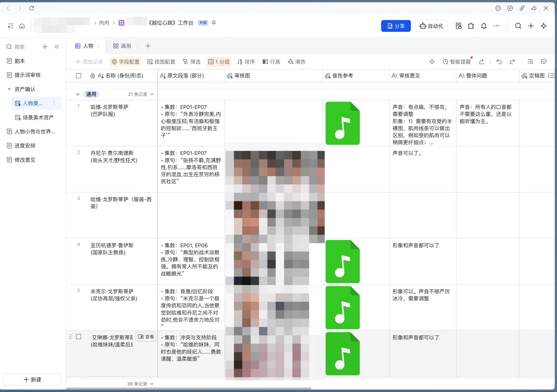Copy link with the chain icon
The image size is (557, 392).
point(522,8)
